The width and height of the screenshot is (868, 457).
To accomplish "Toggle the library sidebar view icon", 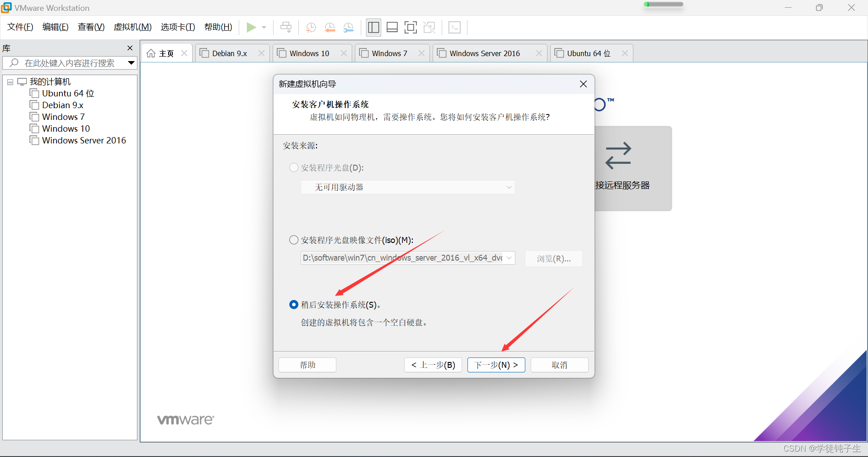I will [373, 28].
